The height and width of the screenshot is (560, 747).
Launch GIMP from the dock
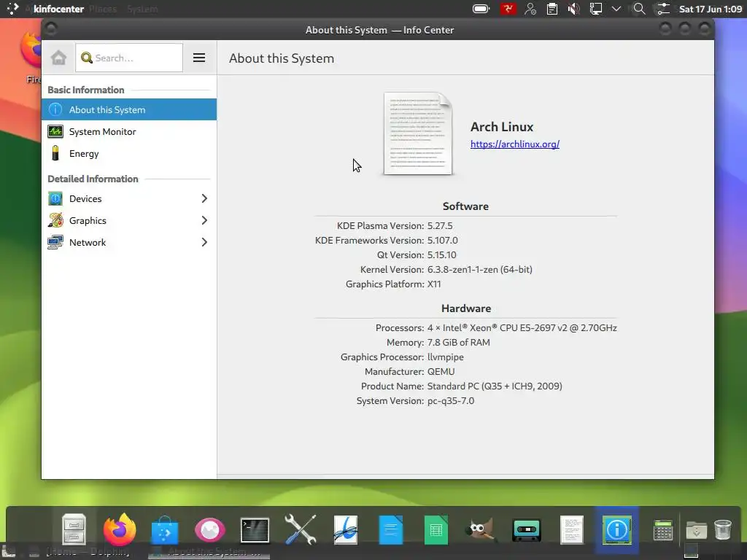point(481,530)
